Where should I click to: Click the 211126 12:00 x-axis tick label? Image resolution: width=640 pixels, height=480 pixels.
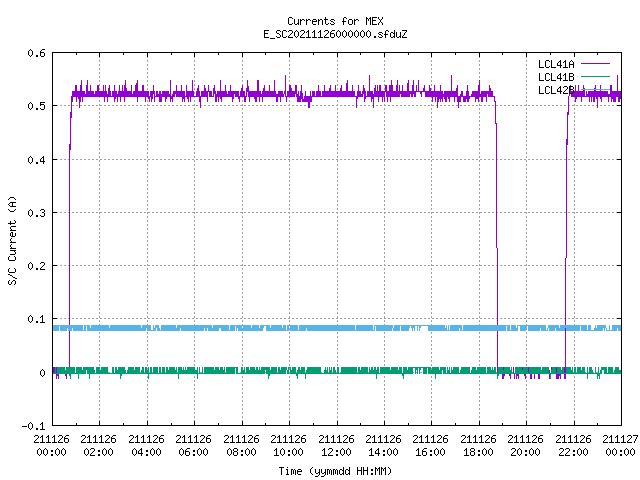coord(336,445)
